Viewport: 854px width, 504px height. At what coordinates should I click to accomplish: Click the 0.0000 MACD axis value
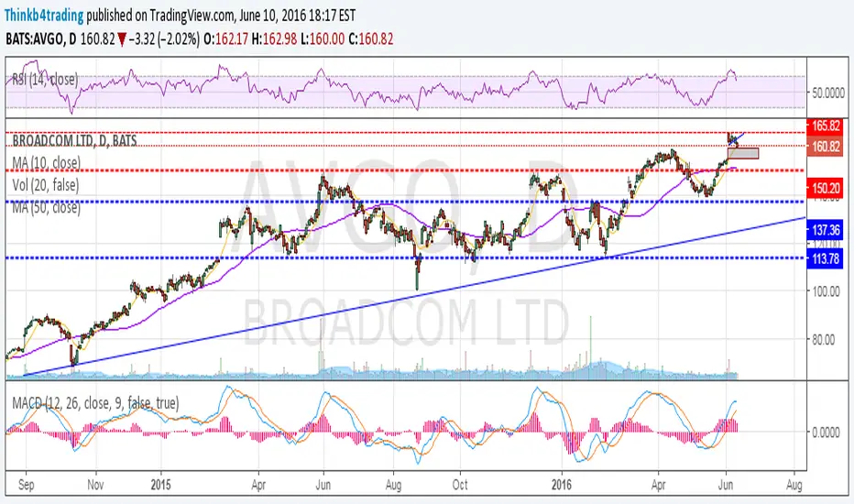tap(826, 433)
